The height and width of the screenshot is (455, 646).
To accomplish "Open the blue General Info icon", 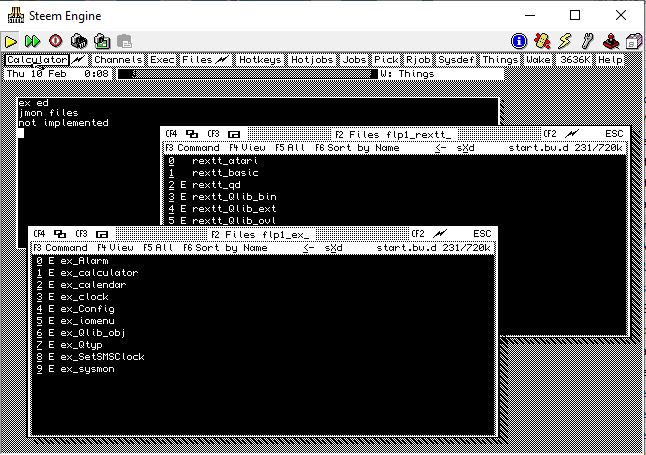I will click(519, 41).
